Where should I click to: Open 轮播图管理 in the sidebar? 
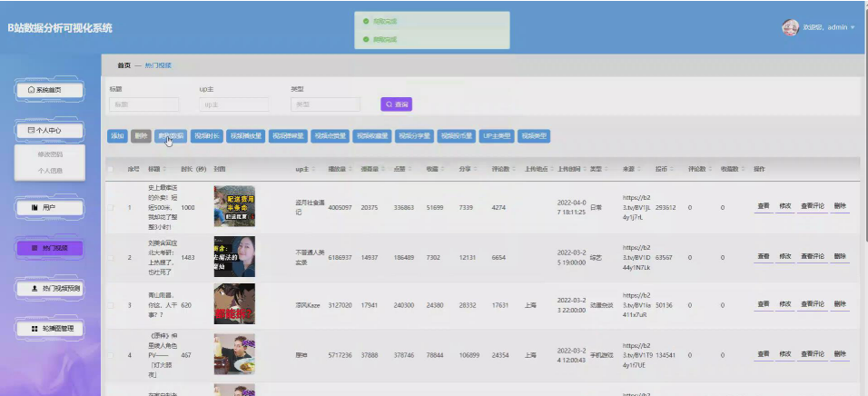pyautogui.click(x=49, y=329)
